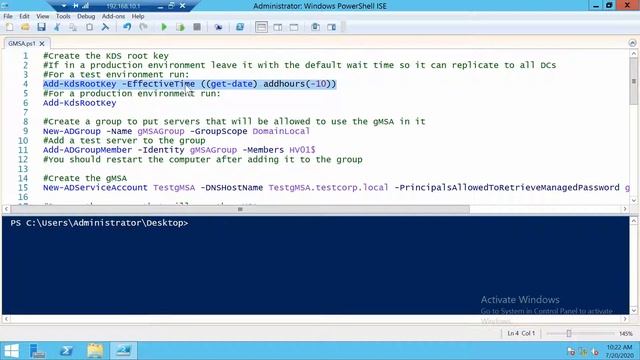Click the Ln 4 Col 1 status indicator
This screenshot has height=360, width=640.
(521, 333)
